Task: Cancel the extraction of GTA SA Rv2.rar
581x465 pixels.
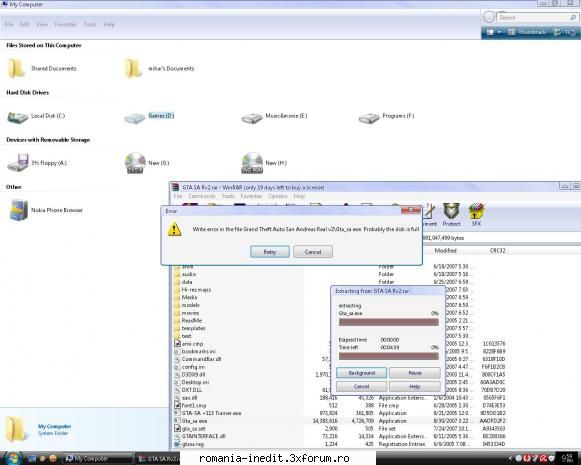Action: pyautogui.click(x=362, y=386)
